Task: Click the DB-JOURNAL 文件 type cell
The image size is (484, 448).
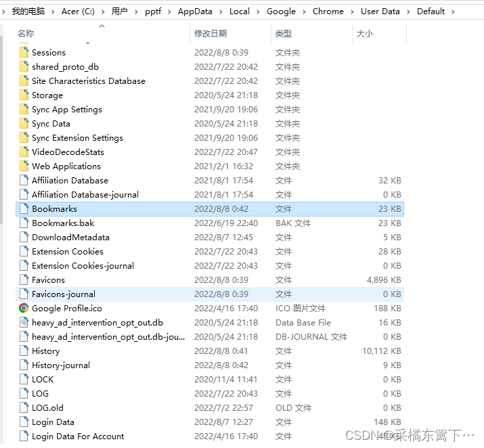Action: 311,336
